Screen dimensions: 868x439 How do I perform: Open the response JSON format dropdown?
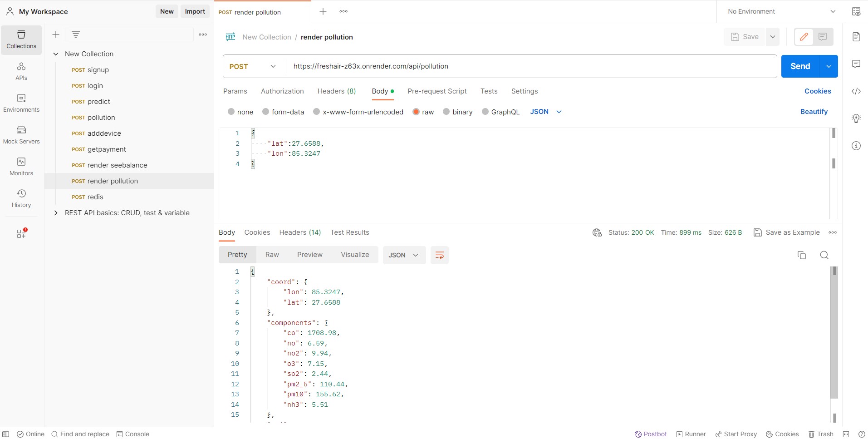pyautogui.click(x=404, y=255)
